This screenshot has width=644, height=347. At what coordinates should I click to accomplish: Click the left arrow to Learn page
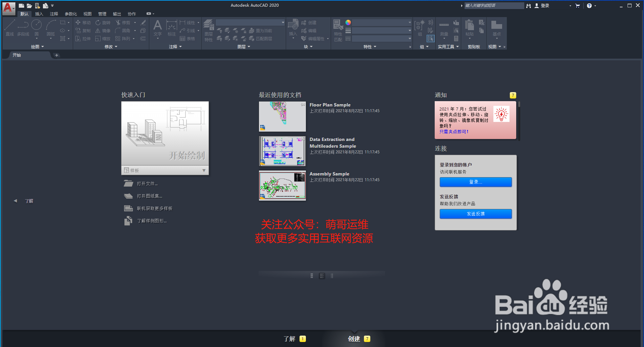tap(15, 201)
